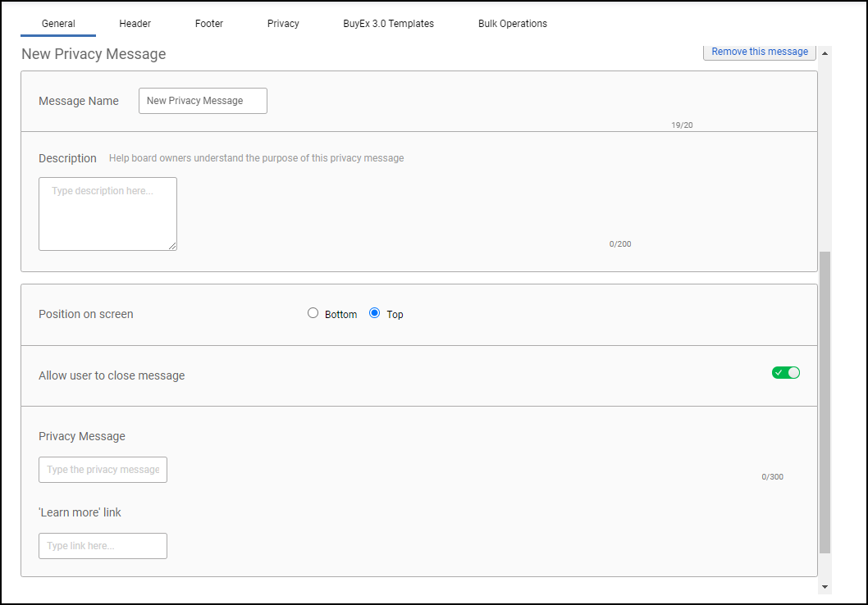
Task: Open the Bulk Operations tab
Action: pos(513,24)
